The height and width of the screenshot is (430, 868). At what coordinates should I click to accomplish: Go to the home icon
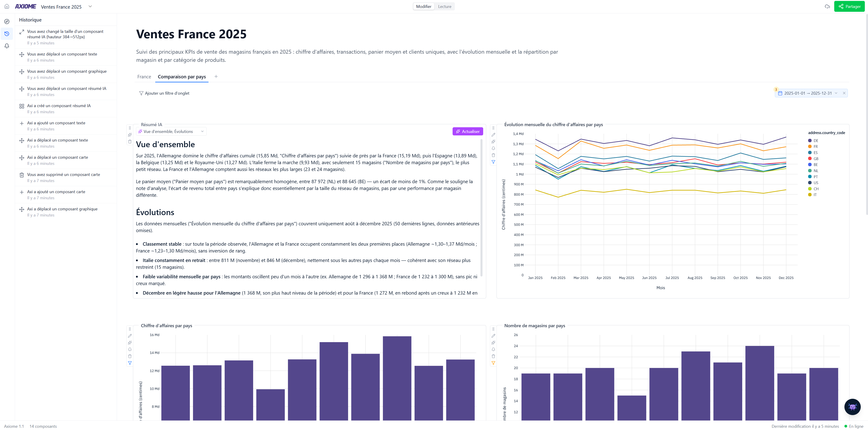7,6
